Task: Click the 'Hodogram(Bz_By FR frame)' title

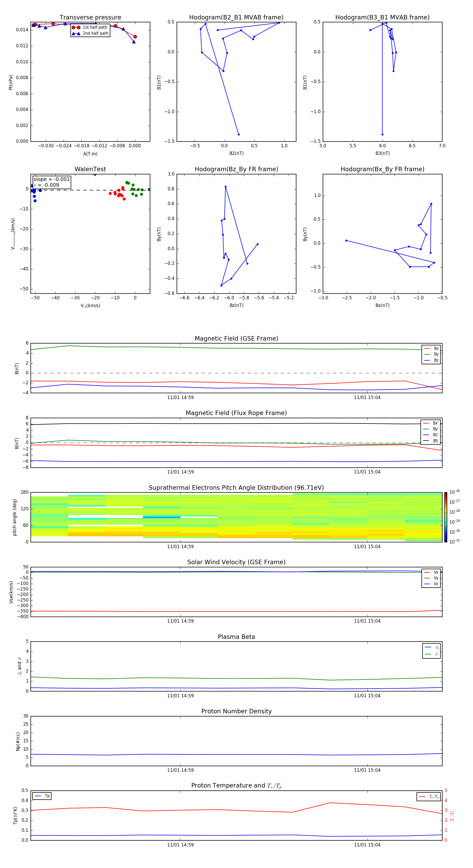Action: pos(236,169)
